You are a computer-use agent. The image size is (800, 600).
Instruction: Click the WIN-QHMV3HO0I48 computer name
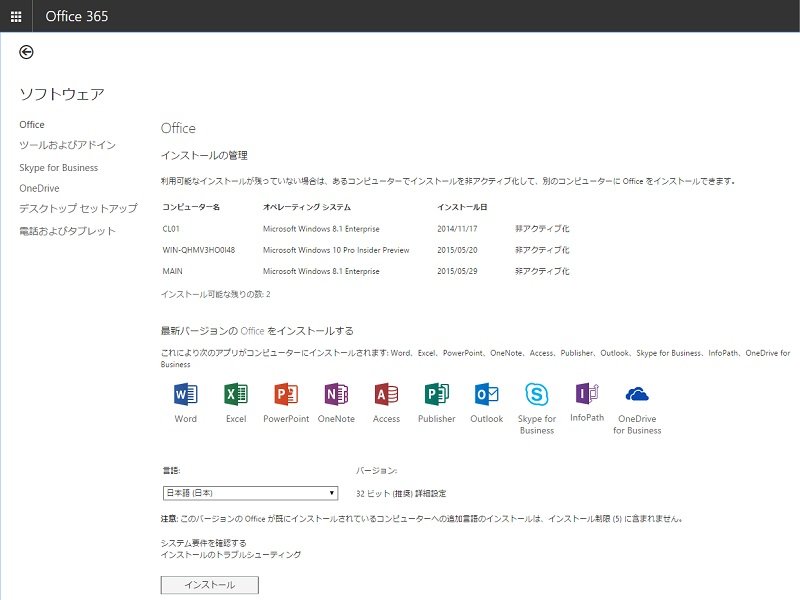pos(198,250)
